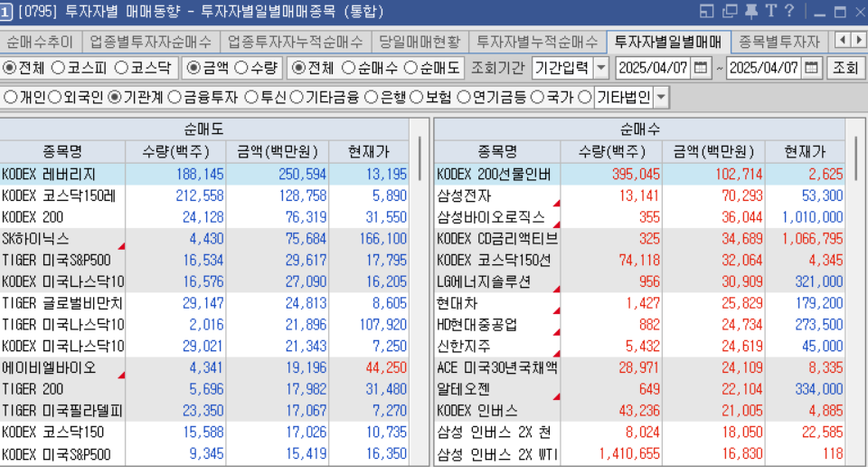Select the 삼성 인버스 2X WTI row
Image resolution: width=868 pixels, height=467 pixels.
640,454
